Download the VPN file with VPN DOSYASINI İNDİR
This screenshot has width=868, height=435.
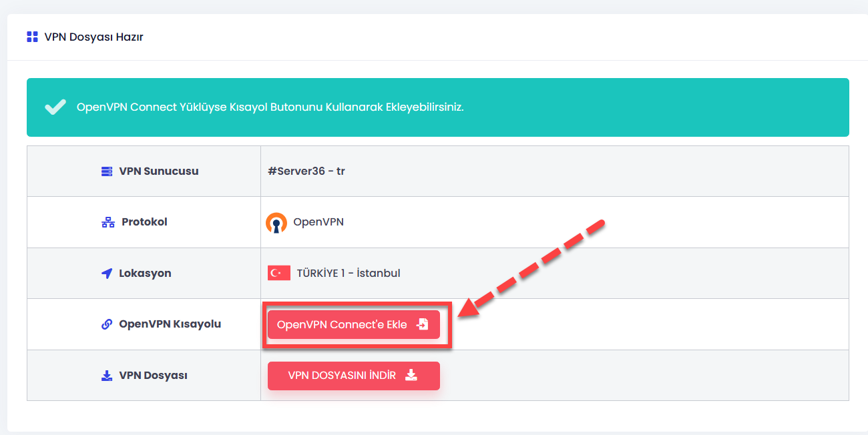(x=354, y=376)
